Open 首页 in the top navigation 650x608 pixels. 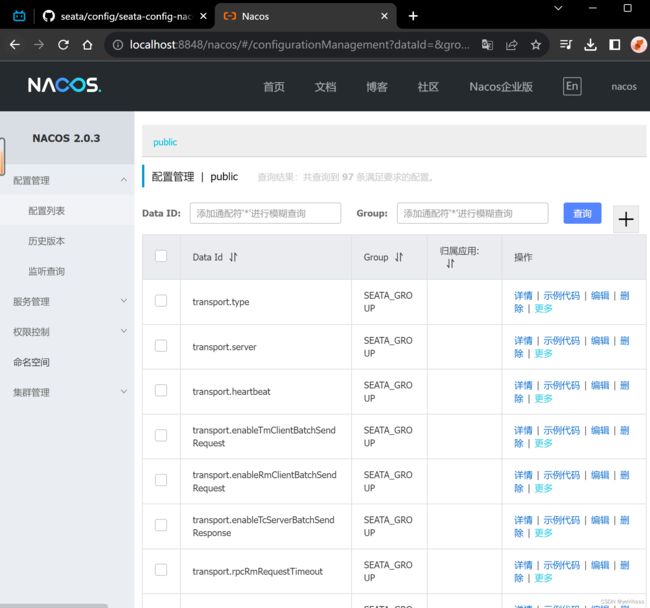pos(274,87)
